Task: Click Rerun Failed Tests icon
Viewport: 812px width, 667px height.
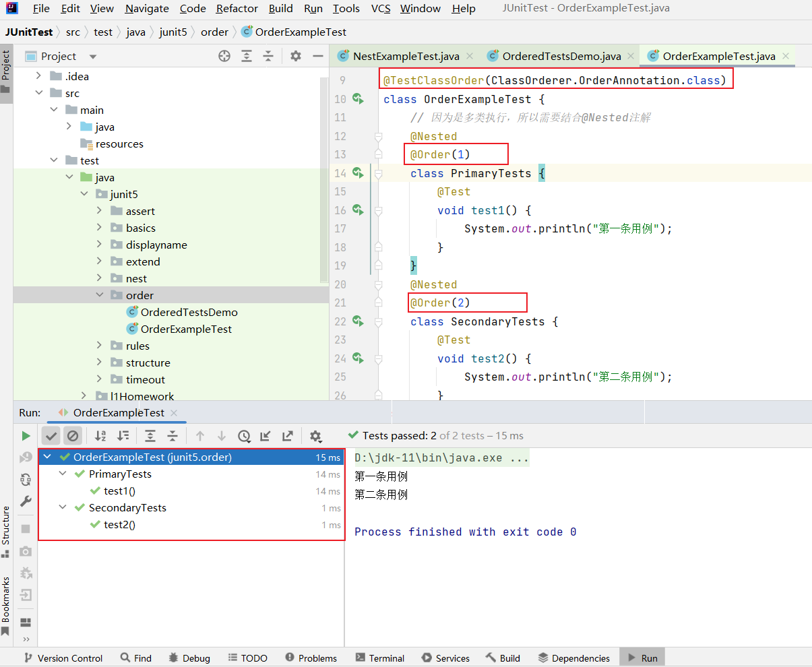Action: pos(26,457)
